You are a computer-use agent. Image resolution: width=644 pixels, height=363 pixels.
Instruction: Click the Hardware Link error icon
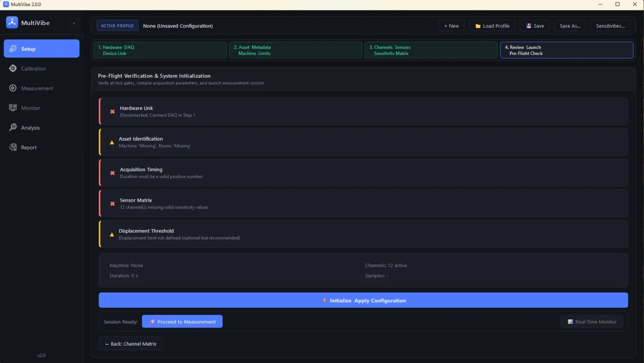(x=113, y=112)
